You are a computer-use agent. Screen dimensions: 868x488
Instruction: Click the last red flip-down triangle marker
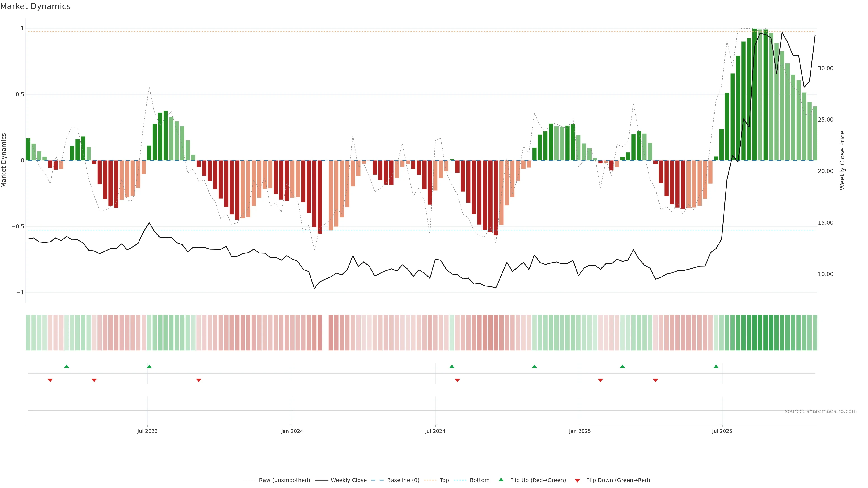(x=655, y=380)
